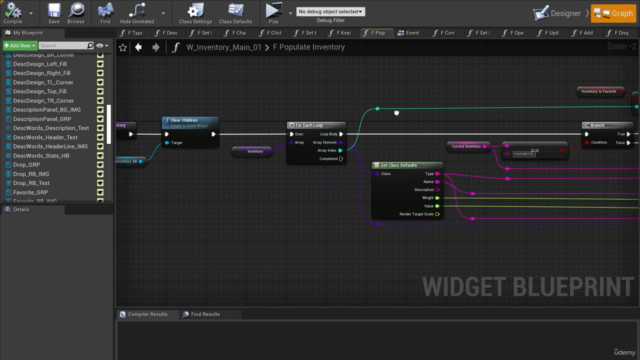Select the Set Class Defaults node header

tap(407, 165)
